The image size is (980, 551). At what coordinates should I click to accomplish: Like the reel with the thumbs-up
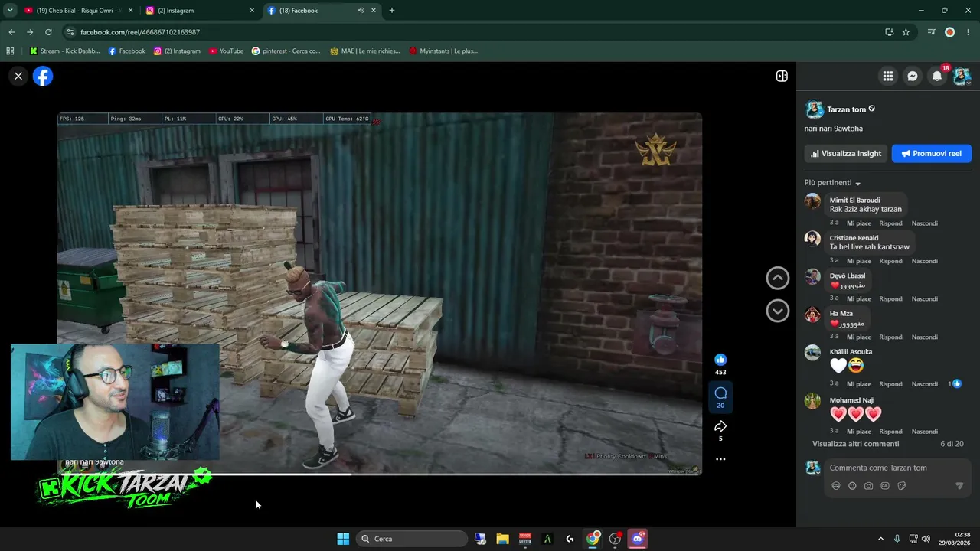[720, 360]
